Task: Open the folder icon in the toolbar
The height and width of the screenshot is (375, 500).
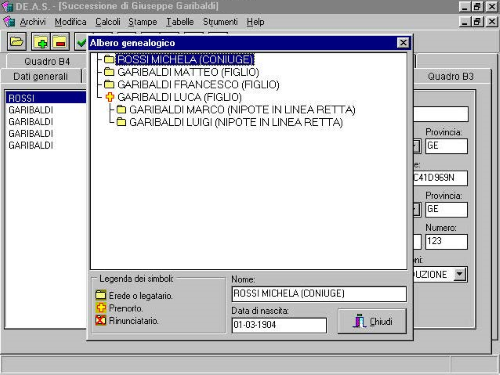Action: point(16,42)
